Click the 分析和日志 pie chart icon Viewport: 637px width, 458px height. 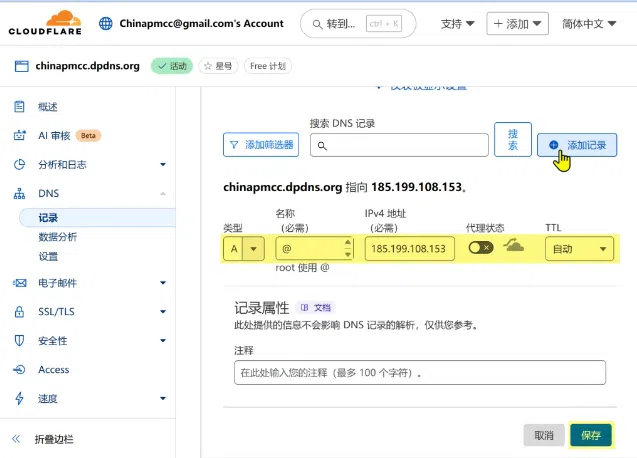click(19, 165)
